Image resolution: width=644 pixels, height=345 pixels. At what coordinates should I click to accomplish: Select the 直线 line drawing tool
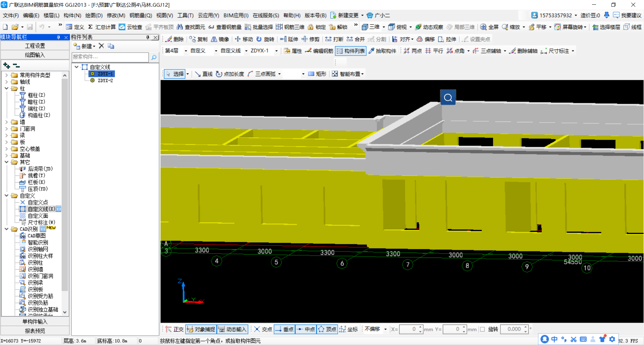point(204,74)
